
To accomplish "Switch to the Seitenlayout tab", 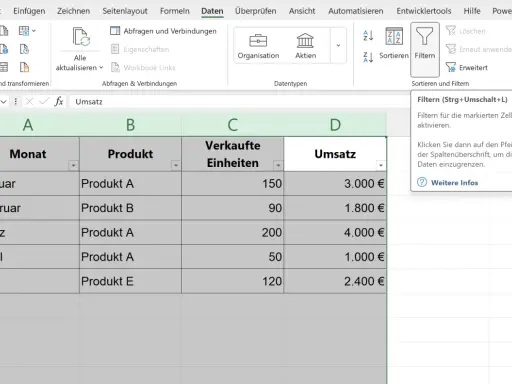I will pyautogui.click(x=125, y=11).
